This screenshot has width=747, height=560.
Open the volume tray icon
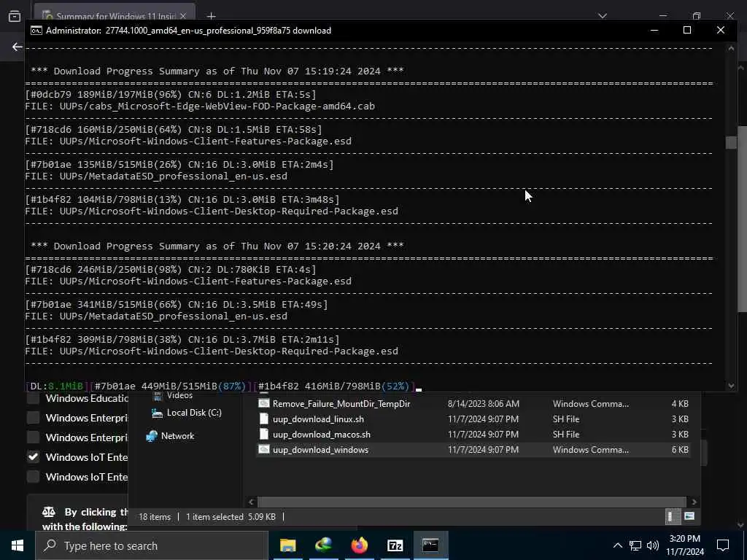pos(653,545)
